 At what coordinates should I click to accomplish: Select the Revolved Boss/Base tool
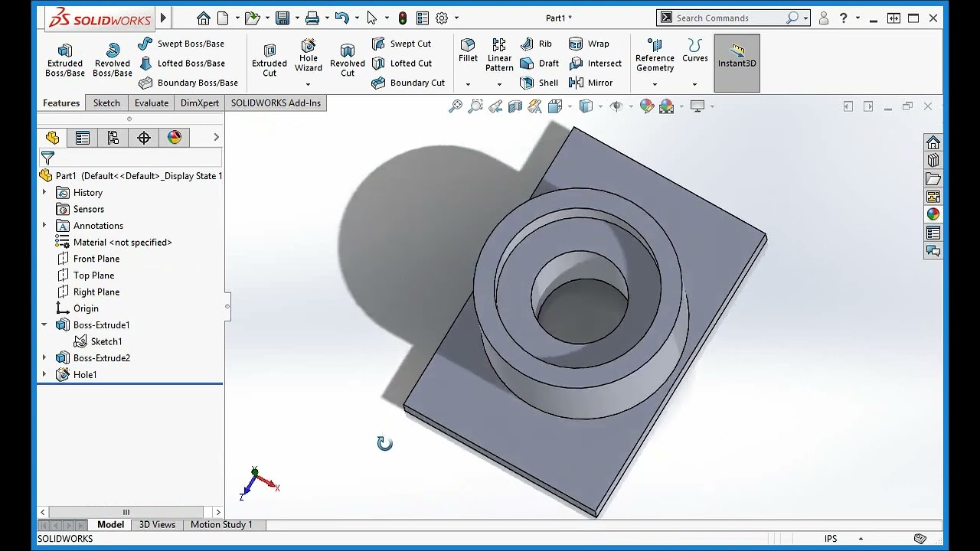point(113,60)
